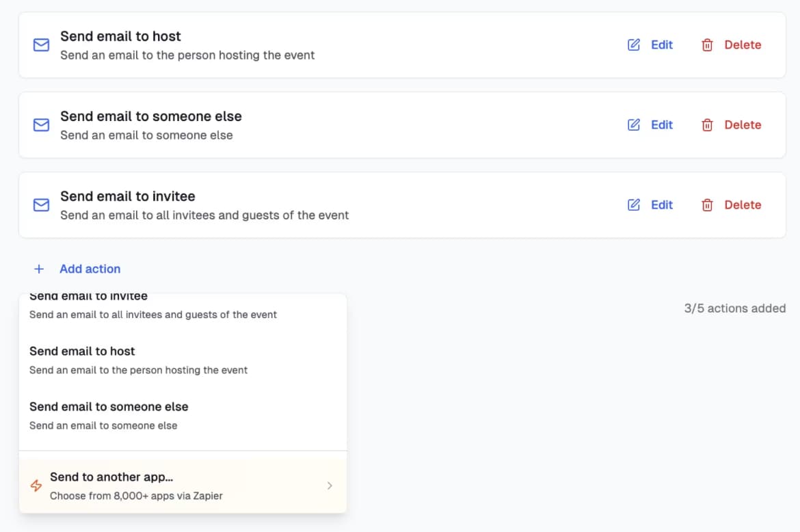
Task: Click envelope icon of Send email to invitee
Action: 41,205
